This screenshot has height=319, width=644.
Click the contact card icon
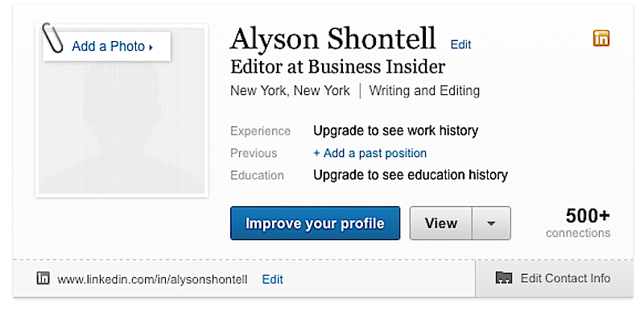[504, 278]
